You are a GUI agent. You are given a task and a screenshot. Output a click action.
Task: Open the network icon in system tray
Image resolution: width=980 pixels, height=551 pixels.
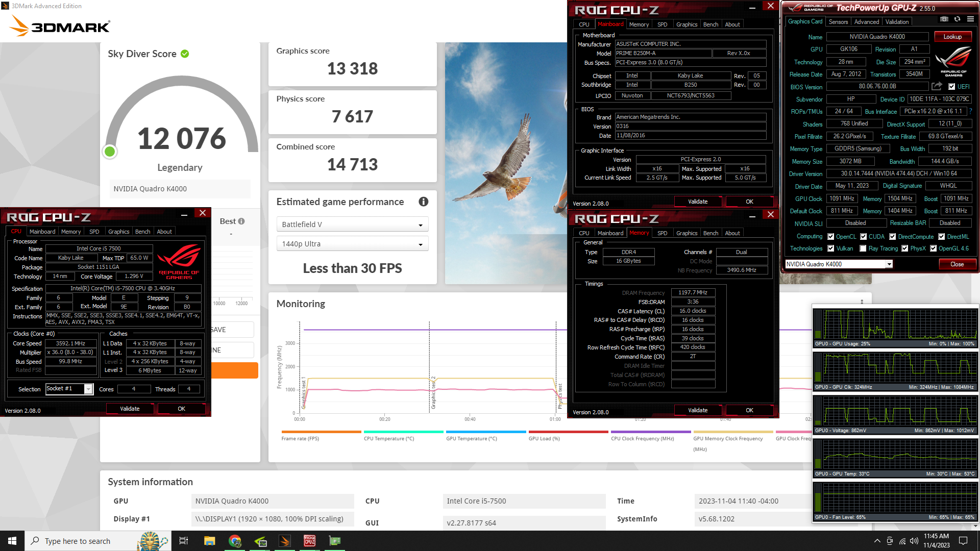pos(902,541)
